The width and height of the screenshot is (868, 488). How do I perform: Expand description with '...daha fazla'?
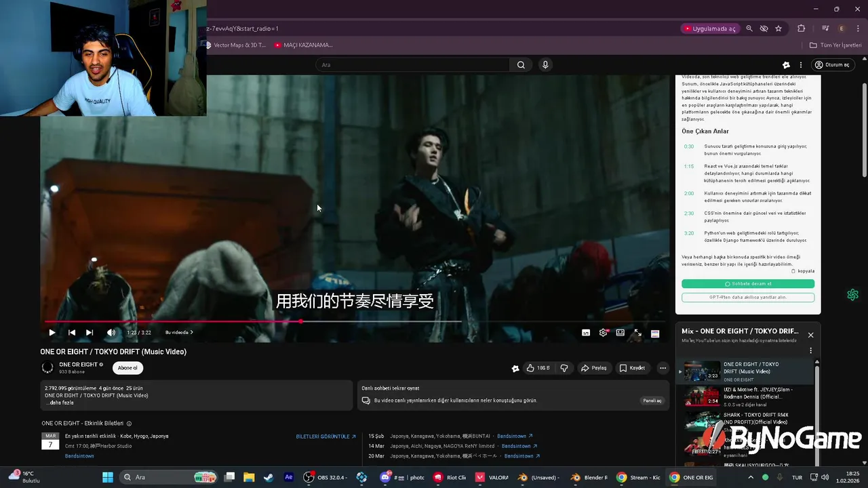60,403
